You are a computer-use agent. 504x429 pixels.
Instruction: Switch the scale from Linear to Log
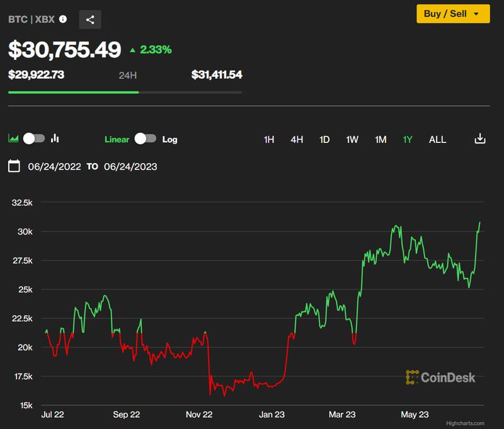coord(146,138)
